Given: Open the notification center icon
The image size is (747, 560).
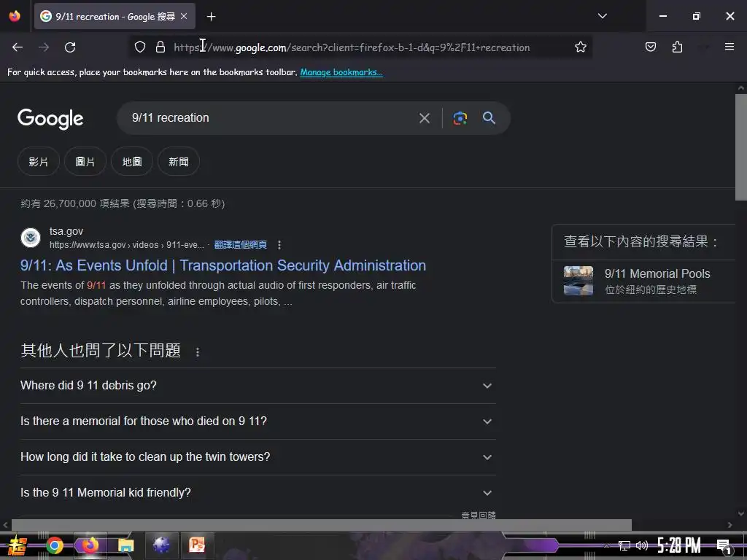Looking at the screenshot, I should (723, 545).
